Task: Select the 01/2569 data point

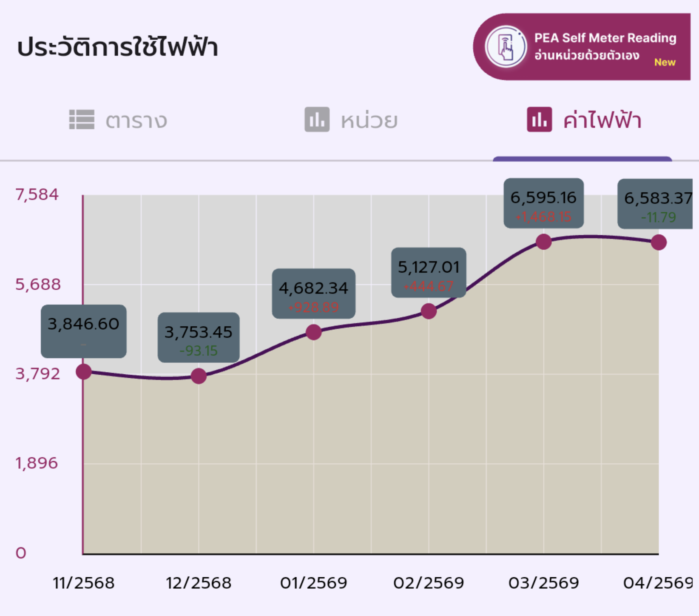Action: pyautogui.click(x=314, y=332)
